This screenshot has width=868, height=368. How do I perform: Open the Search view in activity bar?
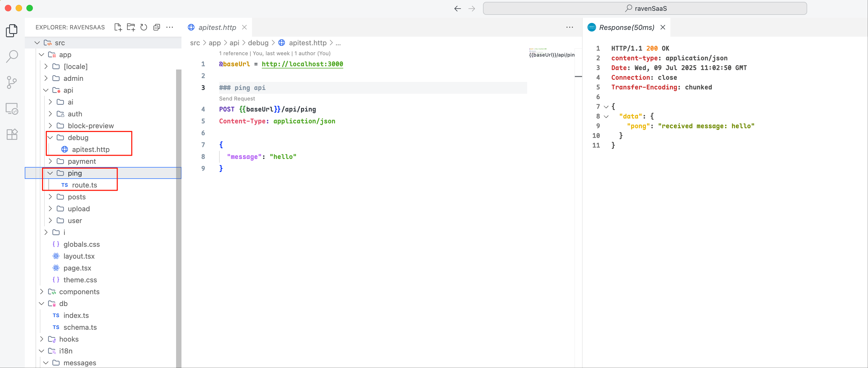pos(12,56)
